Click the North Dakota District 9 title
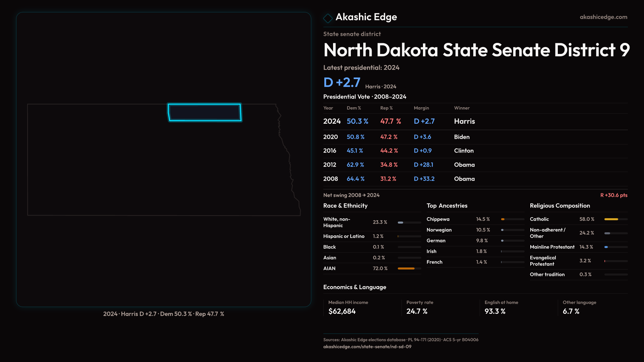This screenshot has height=362, width=644. (x=476, y=50)
